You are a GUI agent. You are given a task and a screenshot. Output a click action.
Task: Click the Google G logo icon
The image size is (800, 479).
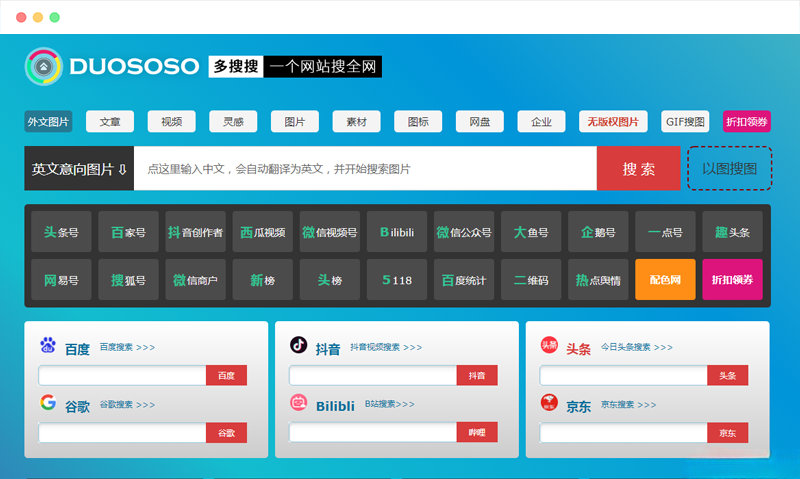click(48, 402)
